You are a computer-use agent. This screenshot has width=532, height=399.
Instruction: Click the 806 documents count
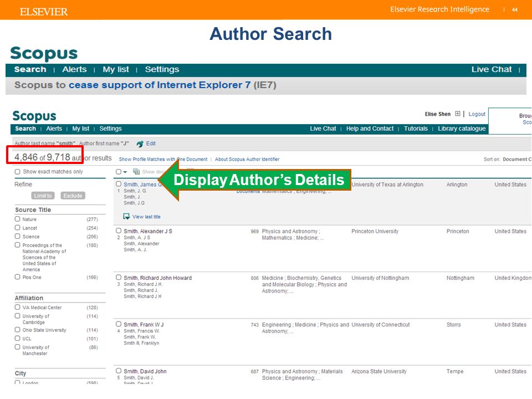tap(254, 278)
